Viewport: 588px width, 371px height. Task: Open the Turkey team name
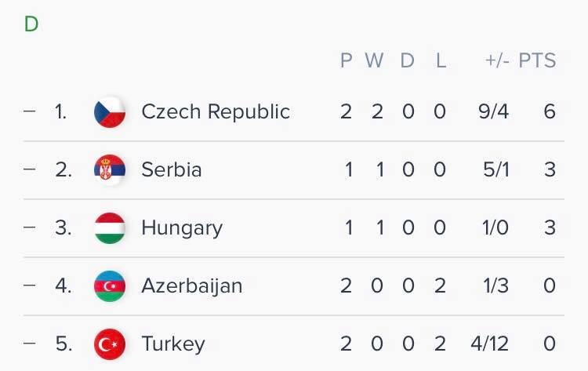[x=173, y=344]
